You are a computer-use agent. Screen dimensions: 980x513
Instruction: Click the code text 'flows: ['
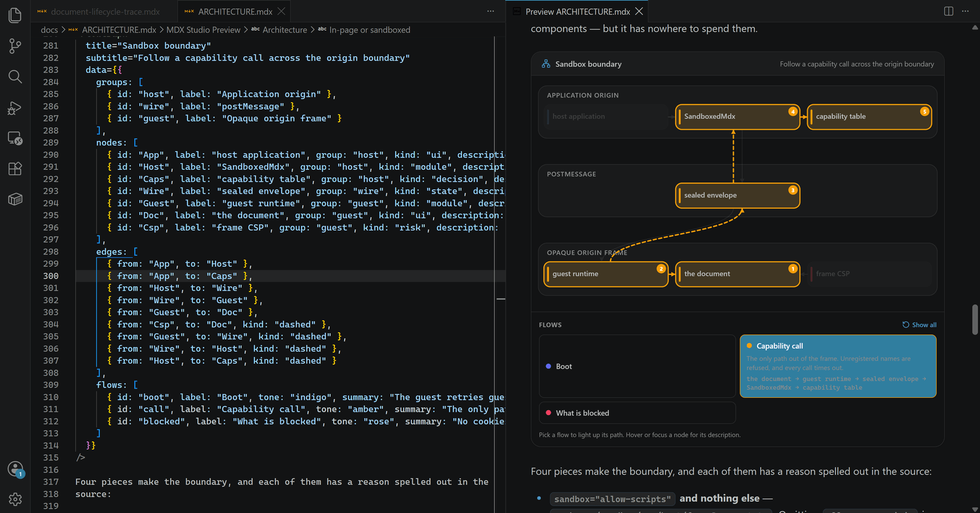pyautogui.click(x=117, y=385)
